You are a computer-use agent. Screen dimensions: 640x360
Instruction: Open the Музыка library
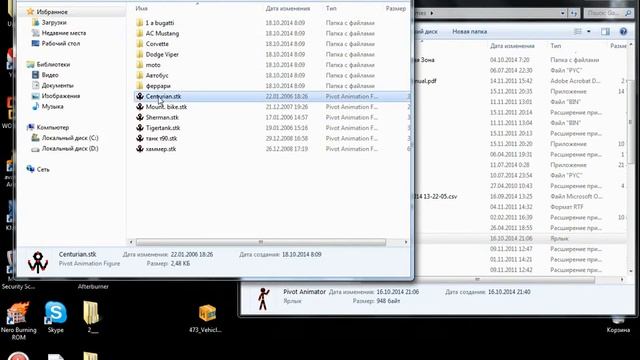(x=52, y=107)
